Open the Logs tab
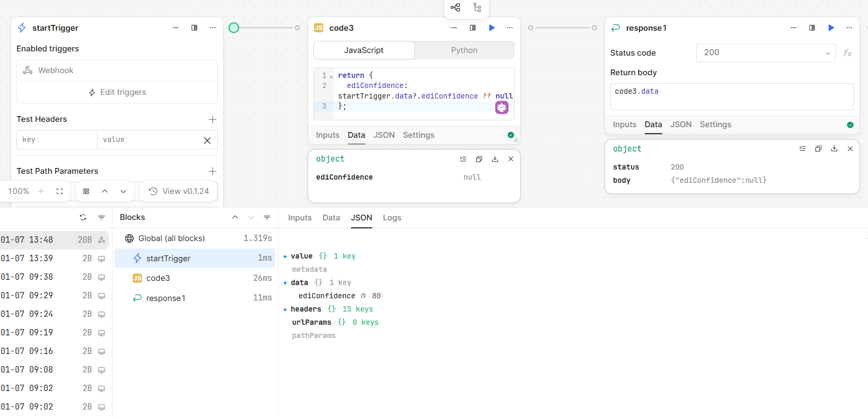This screenshot has height=417, width=868. click(x=392, y=218)
